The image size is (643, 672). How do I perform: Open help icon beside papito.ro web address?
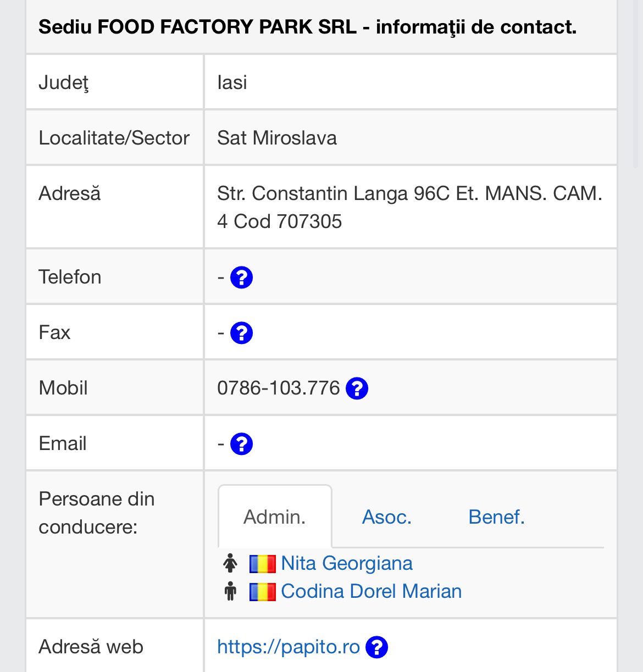point(376,647)
